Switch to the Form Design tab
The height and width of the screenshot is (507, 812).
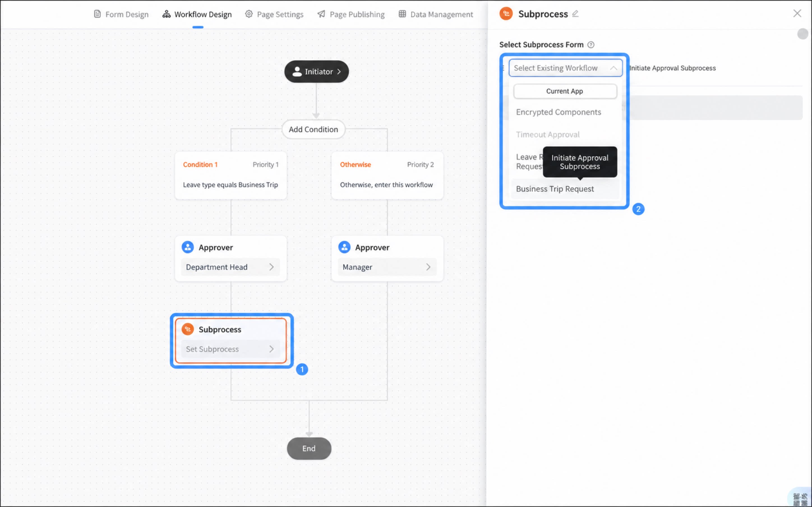121,14
